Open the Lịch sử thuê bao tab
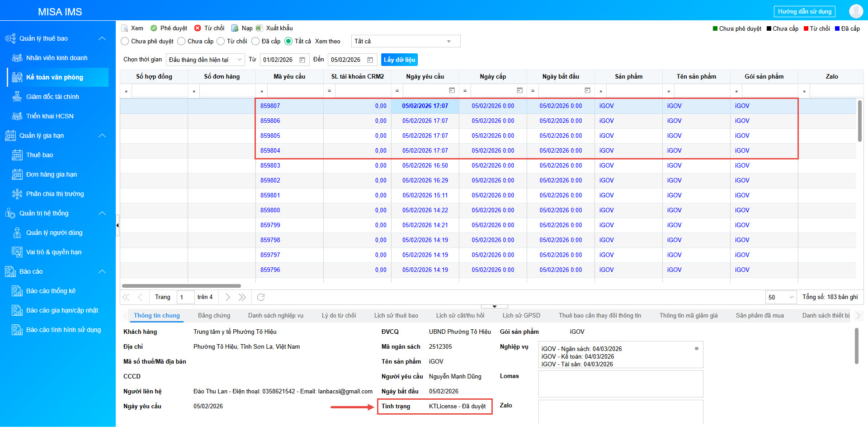The width and height of the screenshot is (868, 430). coord(396,315)
